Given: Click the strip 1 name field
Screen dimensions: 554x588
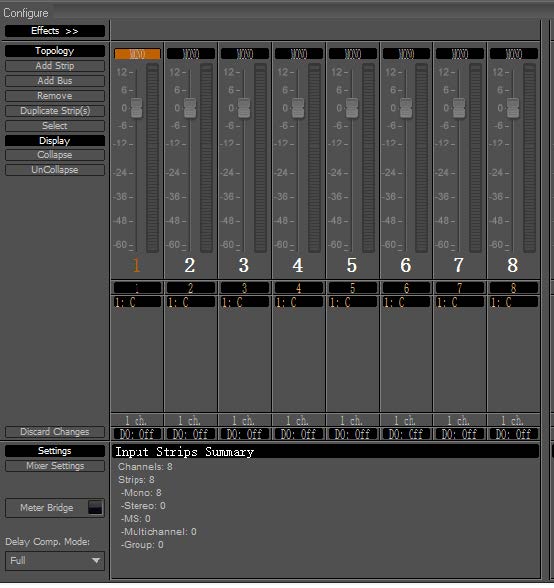Looking at the screenshot, I should pyautogui.click(x=137, y=288).
